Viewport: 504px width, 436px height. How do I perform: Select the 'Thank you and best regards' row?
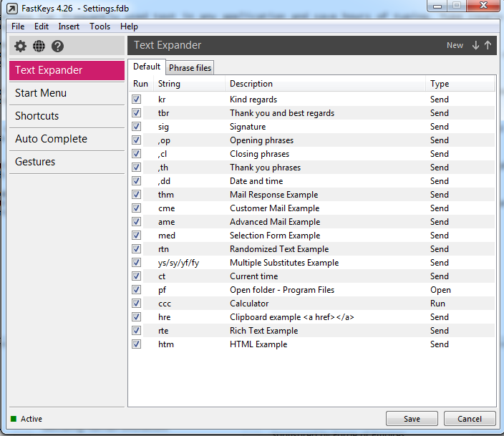312,113
